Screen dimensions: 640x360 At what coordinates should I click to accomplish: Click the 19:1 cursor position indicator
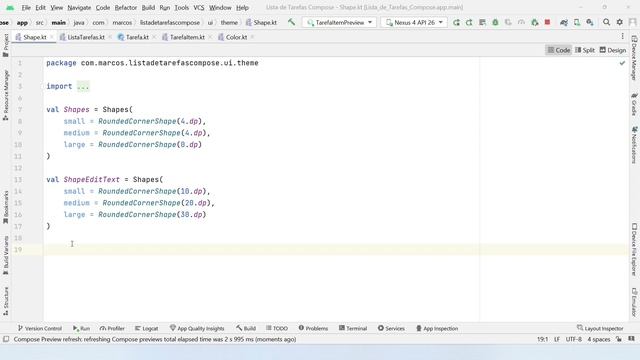point(542,339)
